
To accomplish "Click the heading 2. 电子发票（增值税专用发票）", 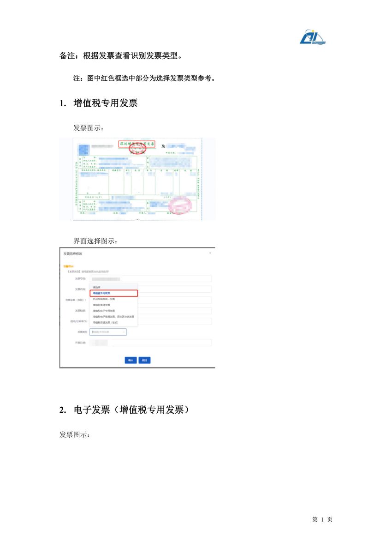I will pyautogui.click(x=125, y=410).
